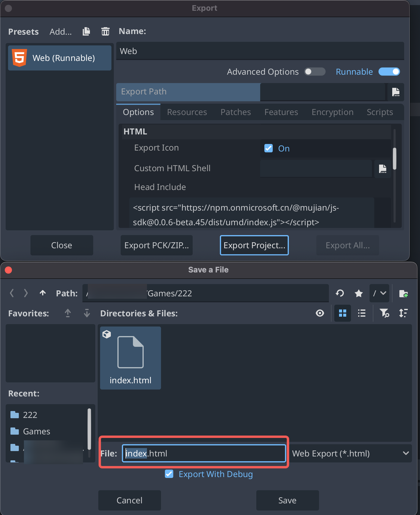Switch to list view of files
Screen dimensions: 420x515
[x=361, y=313]
